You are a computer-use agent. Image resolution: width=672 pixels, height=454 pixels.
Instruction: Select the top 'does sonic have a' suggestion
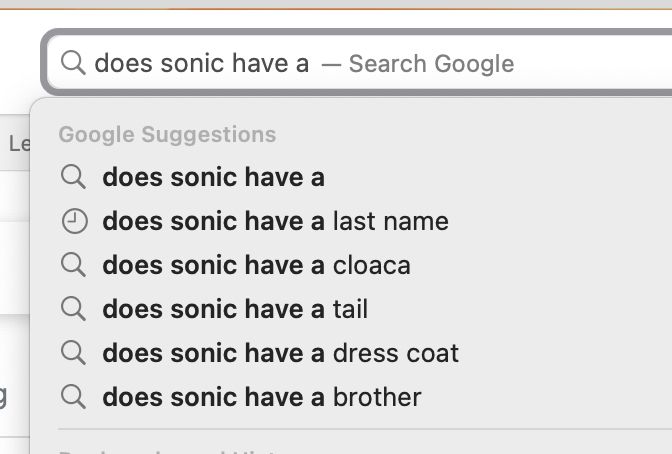(x=213, y=178)
